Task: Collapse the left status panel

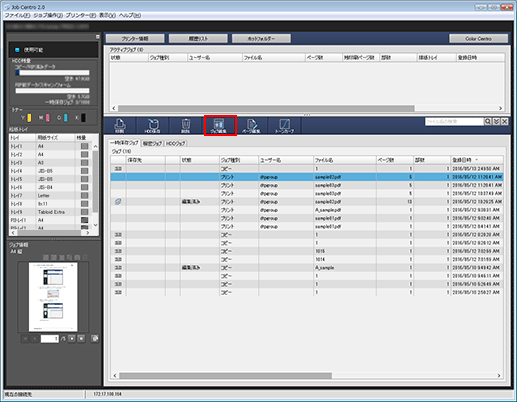Action: click(x=97, y=37)
